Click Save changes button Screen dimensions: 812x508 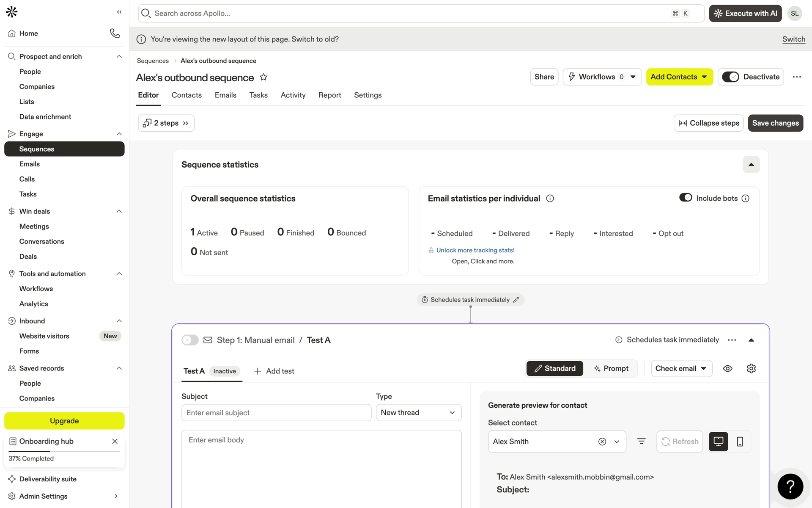point(776,123)
